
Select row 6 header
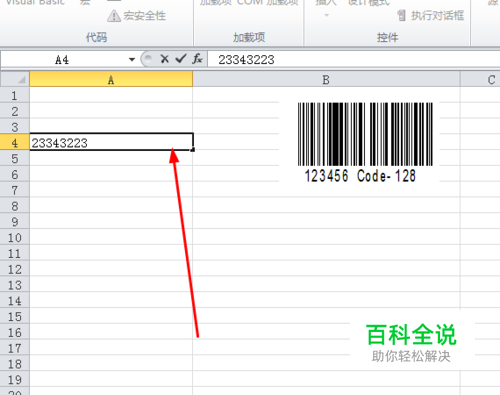(x=15, y=174)
